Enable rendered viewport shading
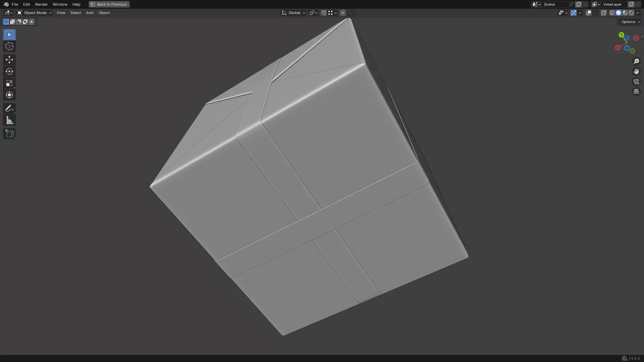This screenshot has width=644, height=362. click(x=631, y=13)
